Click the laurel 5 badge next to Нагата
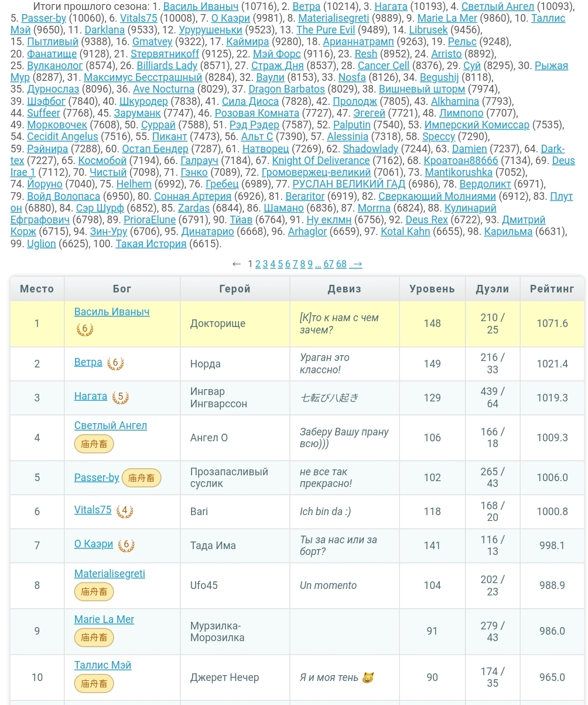 (x=120, y=397)
